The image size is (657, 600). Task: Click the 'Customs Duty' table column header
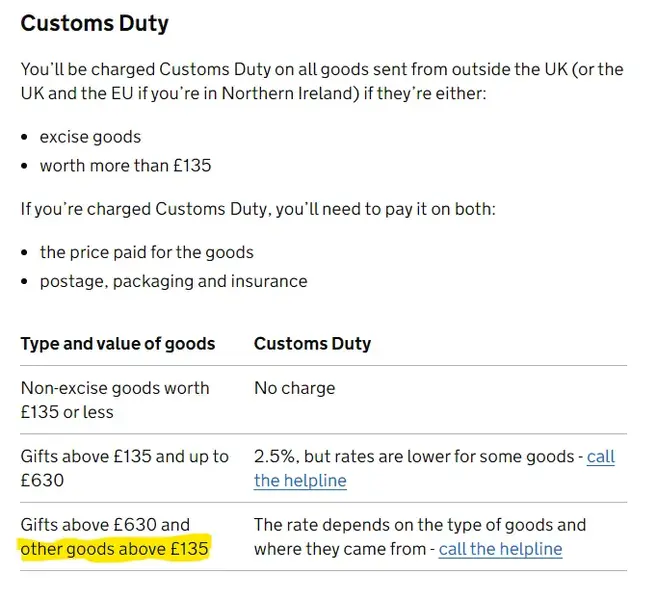pos(313,344)
